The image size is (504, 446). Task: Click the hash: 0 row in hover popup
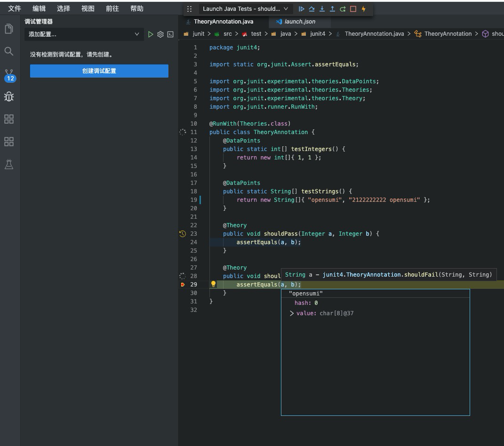tap(306, 303)
